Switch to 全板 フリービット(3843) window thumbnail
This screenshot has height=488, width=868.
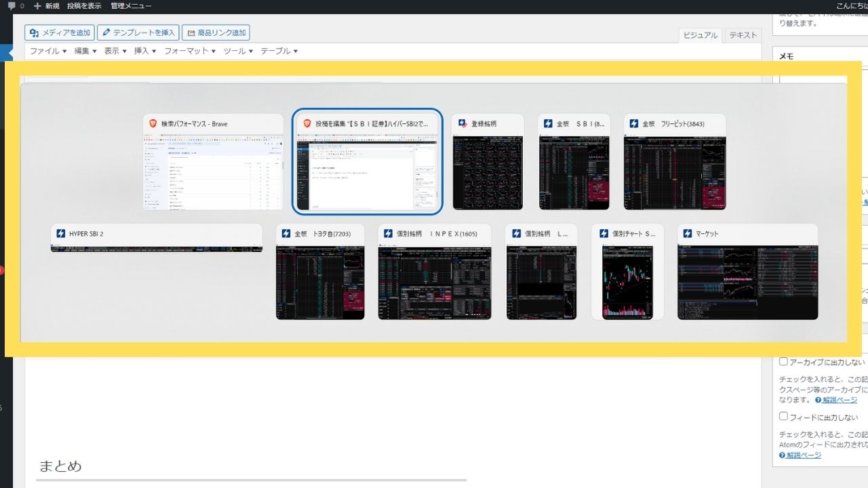pos(675,173)
